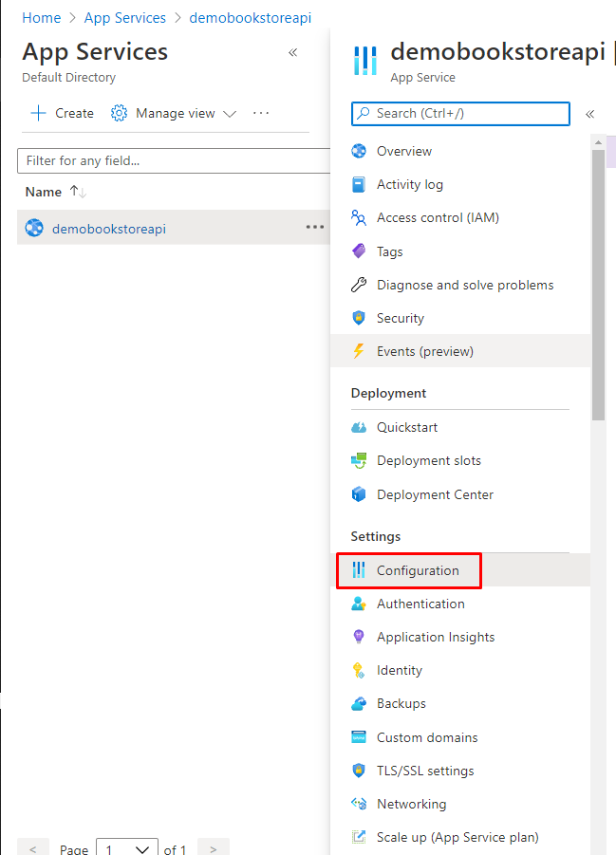Screen dimensions: 616x855
Task: Click the purple Tags icon
Action: click(359, 251)
